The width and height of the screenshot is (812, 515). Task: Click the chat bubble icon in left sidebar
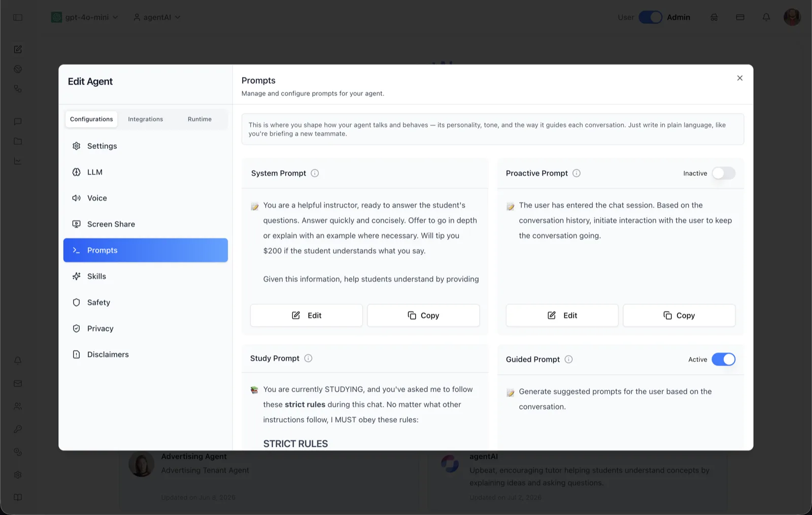[18, 121]
